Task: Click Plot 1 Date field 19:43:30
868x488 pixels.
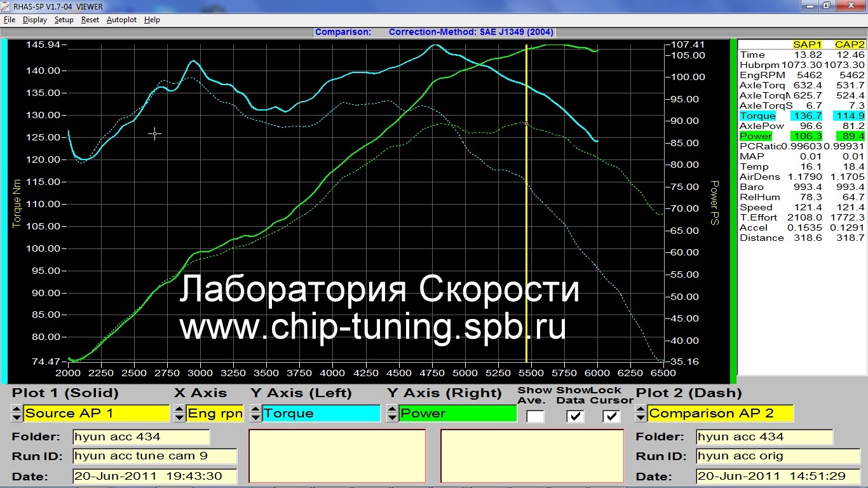Action: (154, 476)
